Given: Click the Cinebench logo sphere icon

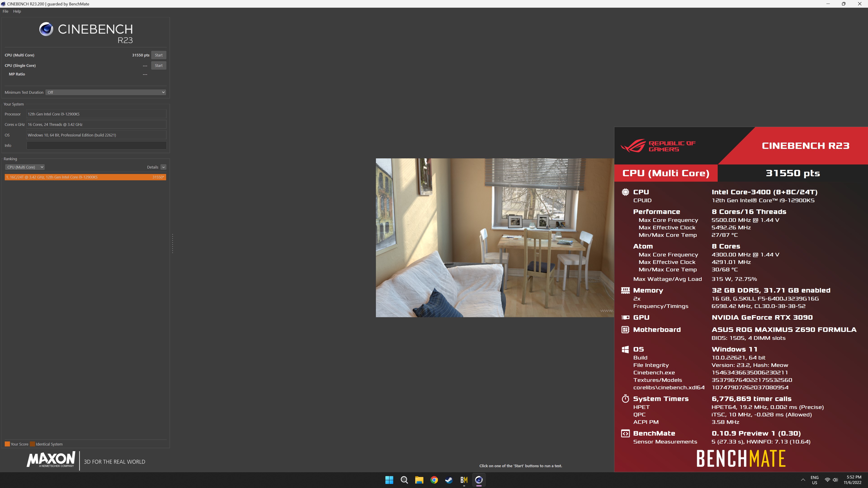Looking at the screenshot, I should click(x=46, y=29).
